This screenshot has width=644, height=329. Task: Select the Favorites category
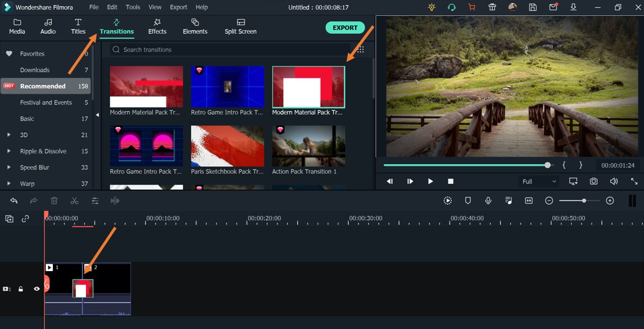46,54
